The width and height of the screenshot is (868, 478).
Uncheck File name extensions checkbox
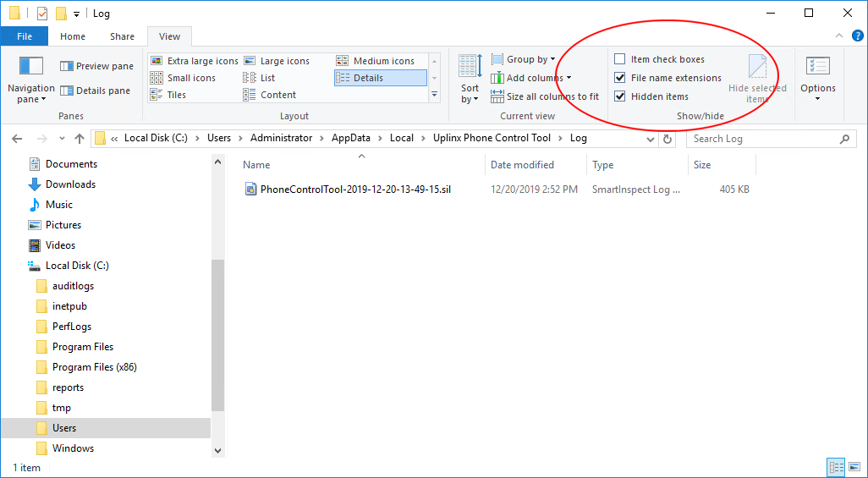click(620, 78)
